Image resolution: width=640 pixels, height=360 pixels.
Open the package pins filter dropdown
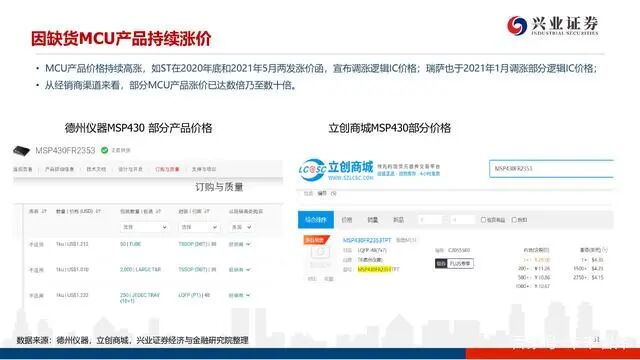point(199,227)
